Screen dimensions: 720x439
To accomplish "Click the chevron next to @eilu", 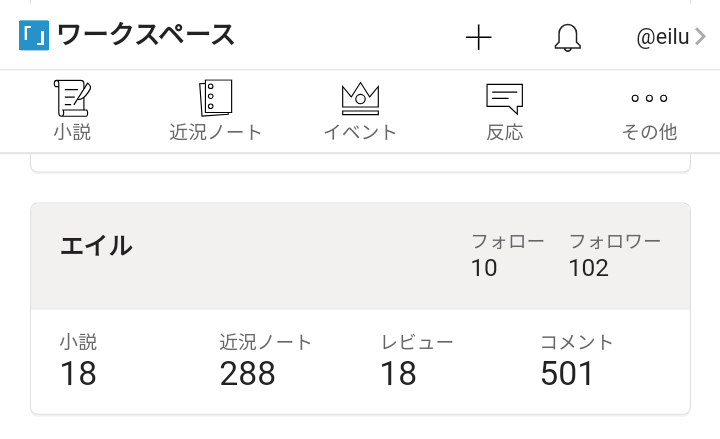I will click(x=701, y=37).
